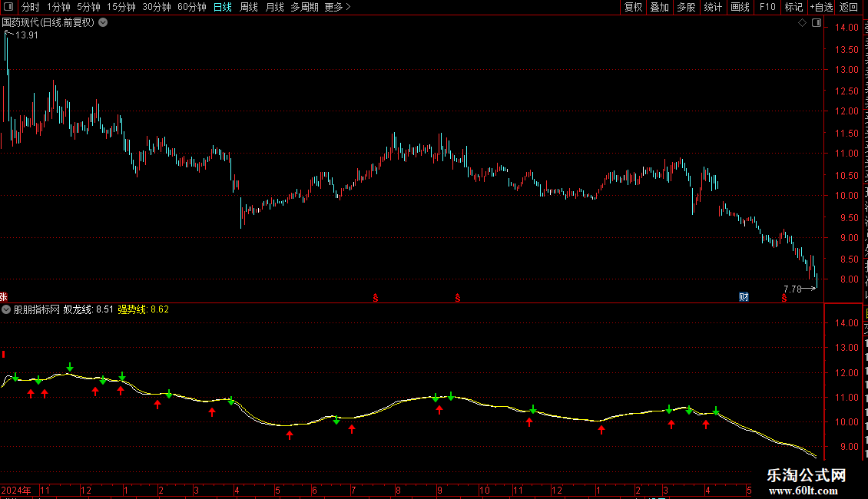The image size is (868, 499).
Task: Click the 叠加 overlay button
Action: 660,7
